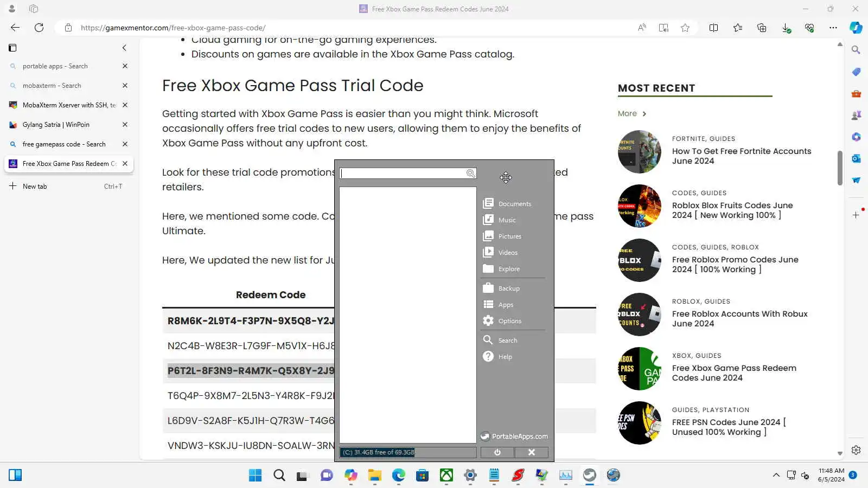Open 'Roblox Blox Fruits Codes June 2024' article

(x=732, y=210)
